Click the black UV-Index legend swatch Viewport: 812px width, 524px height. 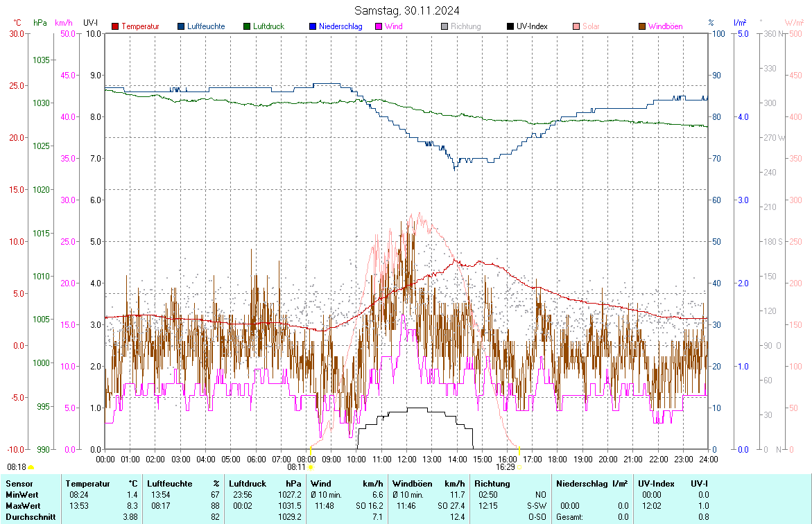click(510, 26)
